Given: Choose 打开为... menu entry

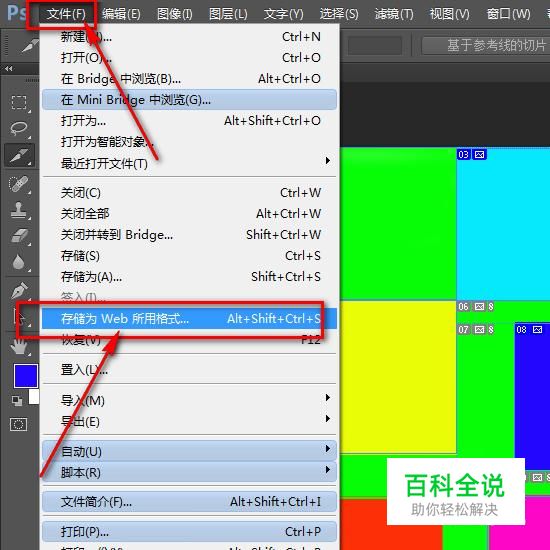Looking at the screenshot, I should pos(189,121).
